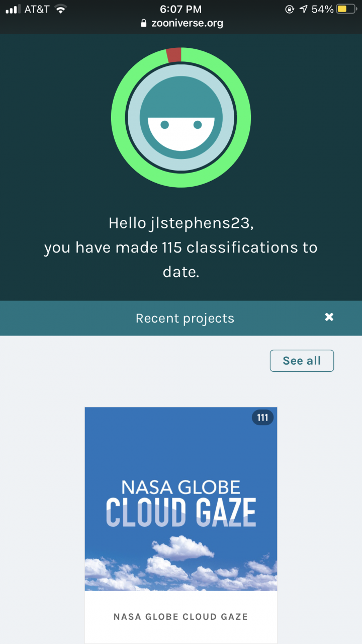Tap the 6:07 PM clock
This screenshot has height=644, width=362.
(x=180, y=9)
